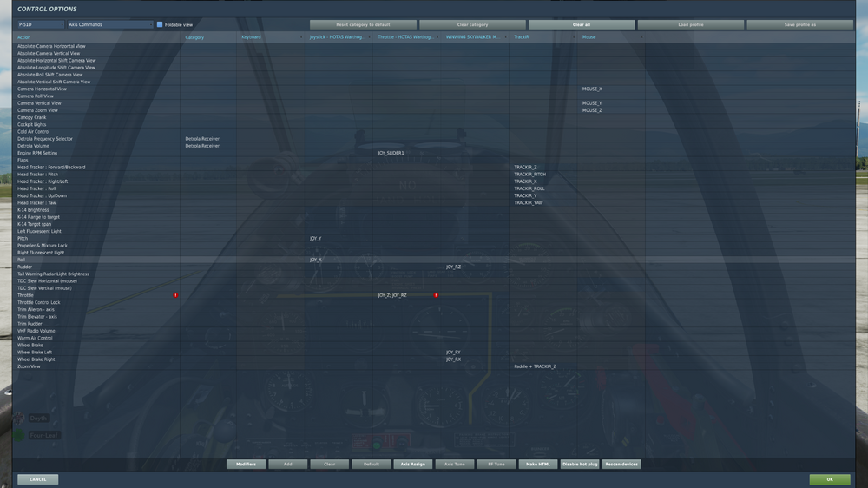Click the FF Tune button

(x=496, y=465)
